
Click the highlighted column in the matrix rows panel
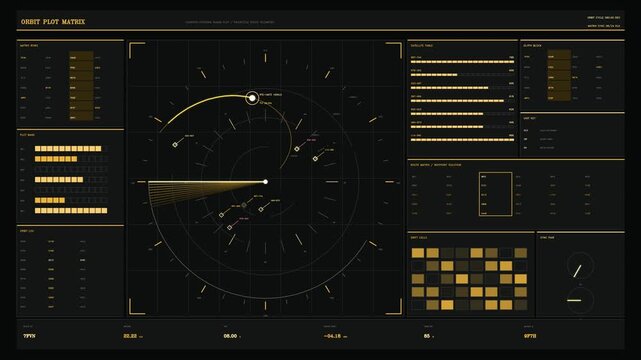pos(81,86)
